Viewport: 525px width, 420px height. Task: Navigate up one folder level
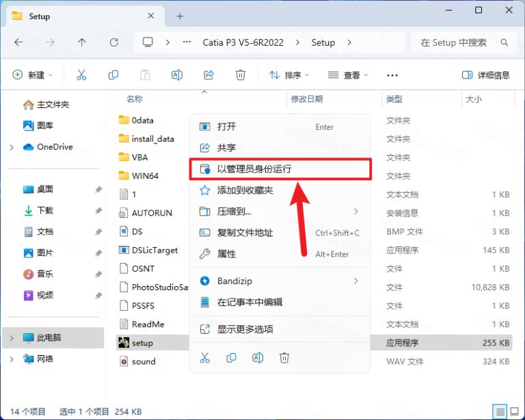[82, 42]
